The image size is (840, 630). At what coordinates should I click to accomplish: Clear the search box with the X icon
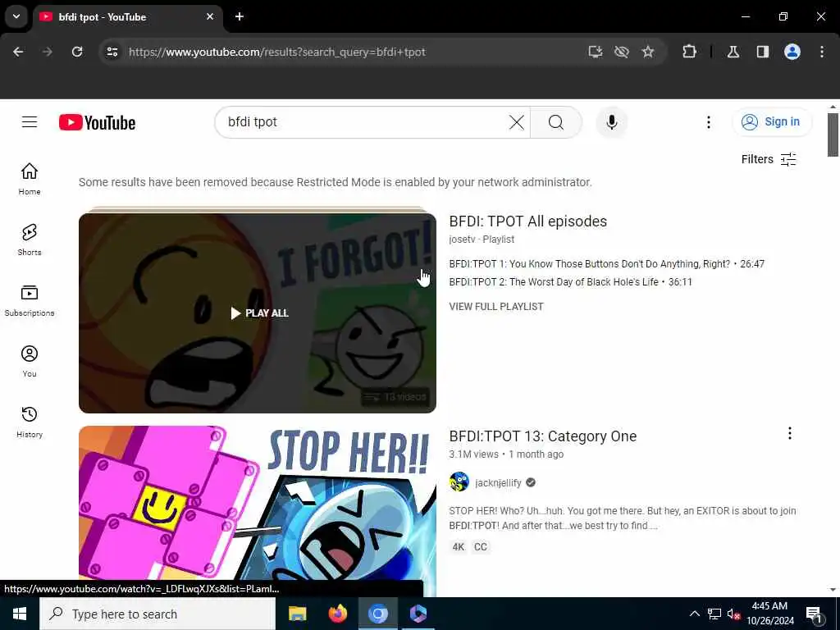[x=517, y=122]
